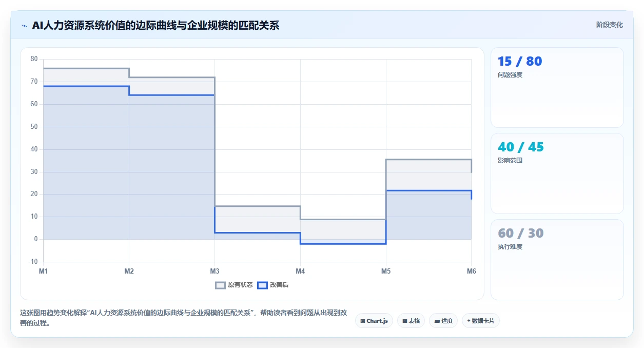
Task: Click the 执行难度 label
Action: 510,247
